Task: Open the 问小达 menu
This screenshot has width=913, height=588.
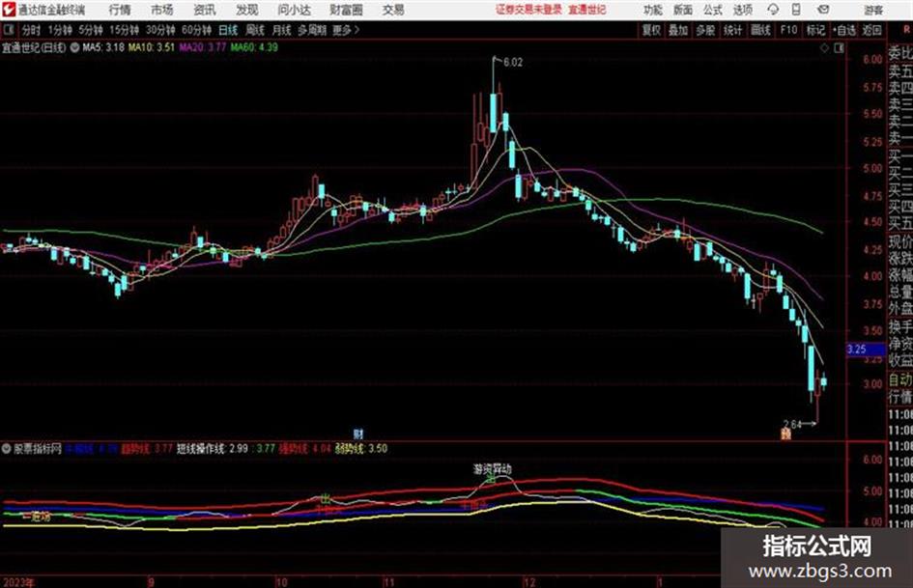Action: pos(294,10)
